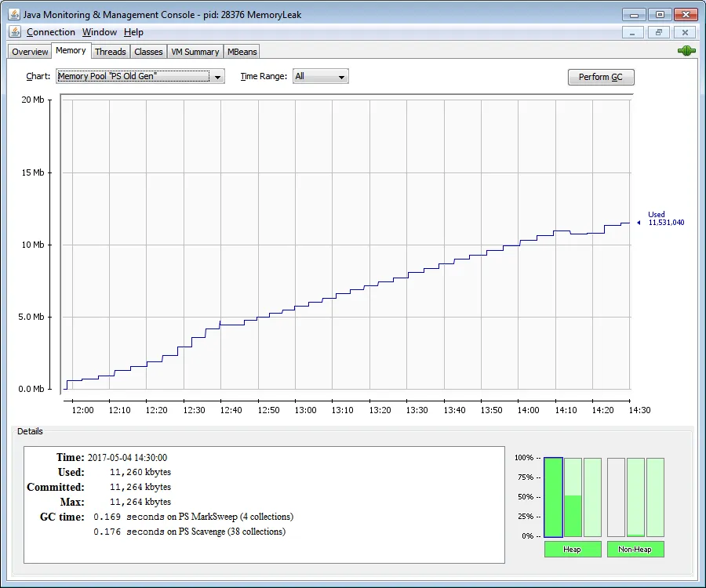Click the green connection status icon
Viewport: 706px width, 588px height.
pyautogui.click(x=686, y=50)
